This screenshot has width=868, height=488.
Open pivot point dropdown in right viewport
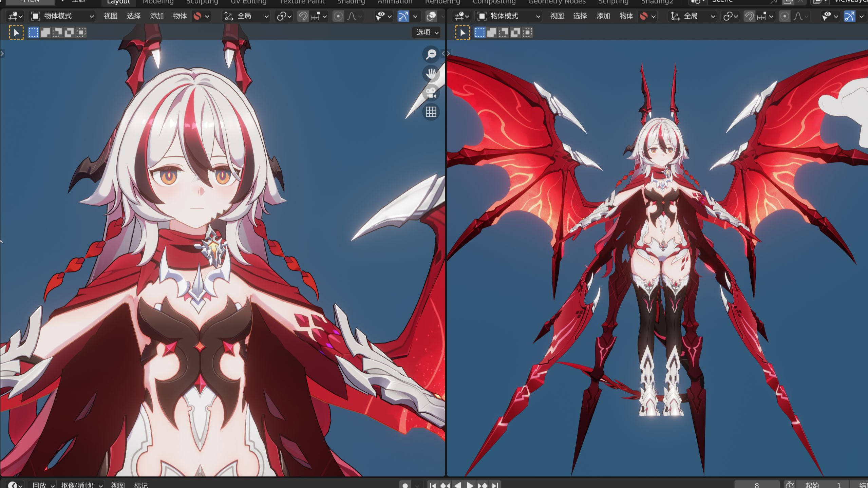pyautogui.click(x=731, y=16)
